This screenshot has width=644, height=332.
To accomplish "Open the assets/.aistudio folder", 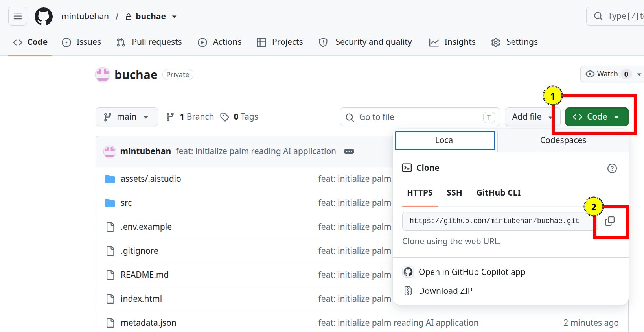I will 151,179.
